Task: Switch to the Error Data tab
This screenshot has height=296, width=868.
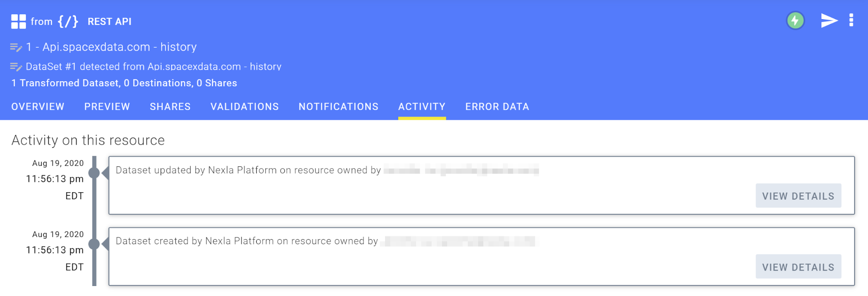Action: (497, 107)
